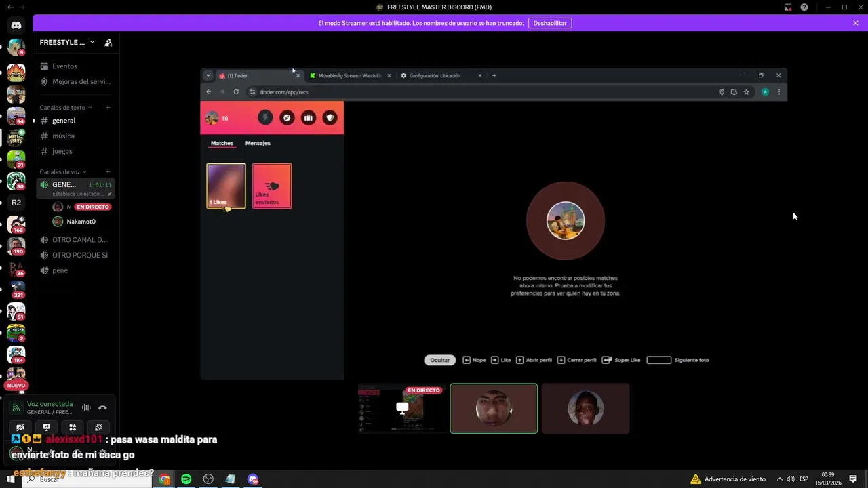
Task: Open the Discord inbox icon in title bar
Action: point(788,7)
